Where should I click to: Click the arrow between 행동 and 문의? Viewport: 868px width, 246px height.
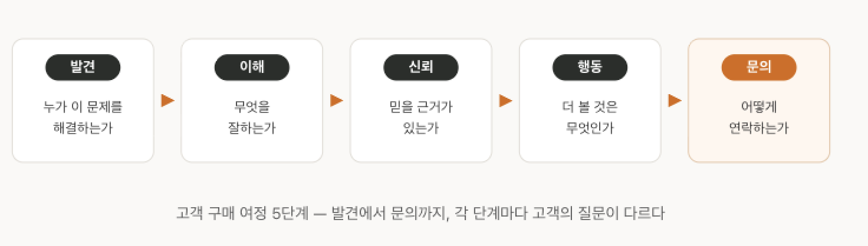coord(675,101)
